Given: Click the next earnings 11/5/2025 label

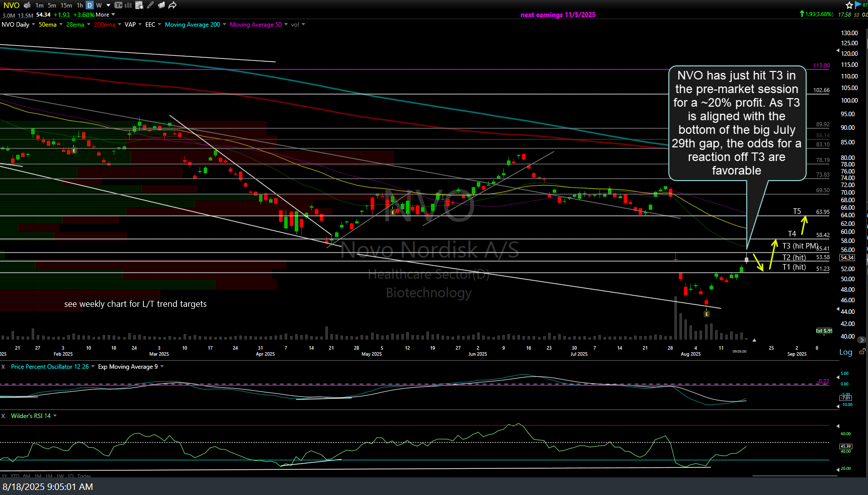Looking at the screenshot, I should tap(558, 15).
